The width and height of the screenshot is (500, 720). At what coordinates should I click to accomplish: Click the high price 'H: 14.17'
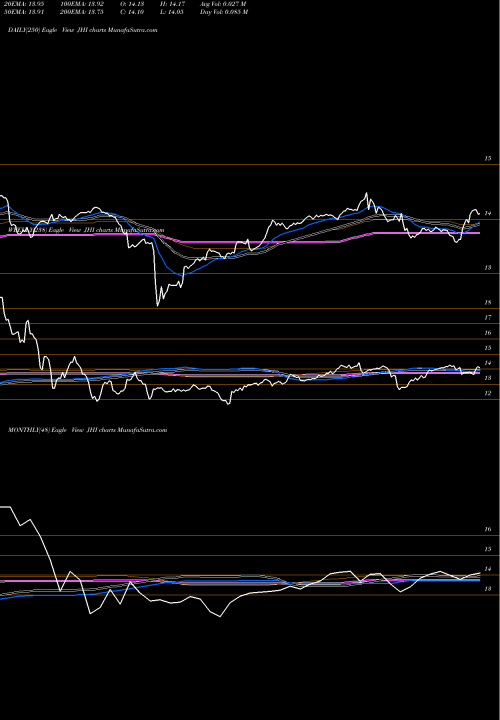click(172, 4)
